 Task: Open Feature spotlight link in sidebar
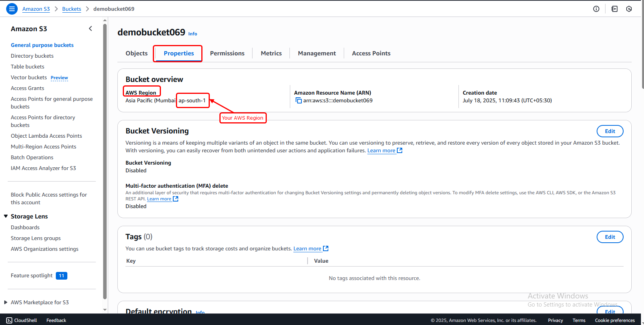32,275
